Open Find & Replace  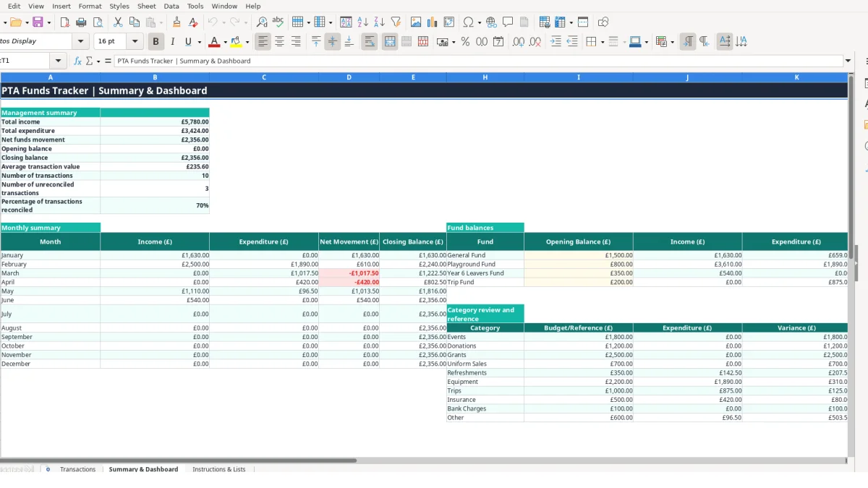tap(262, 22)
